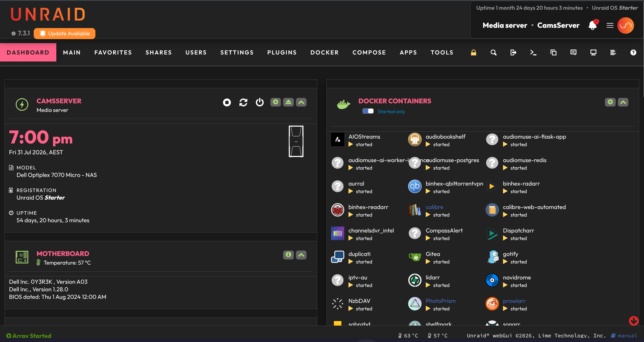Click the NzbDAV container icon

pyautogui.click(x=338, y=304)
